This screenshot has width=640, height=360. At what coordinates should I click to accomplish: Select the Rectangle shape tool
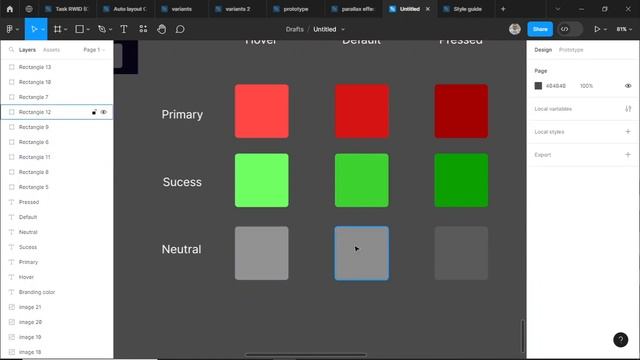pyautogui.click(x=80, y=29)
